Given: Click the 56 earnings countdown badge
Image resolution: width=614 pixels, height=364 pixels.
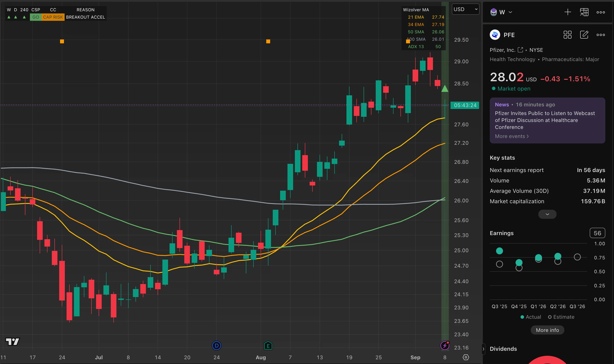Looking at the screenshot, I should [597, 233].
